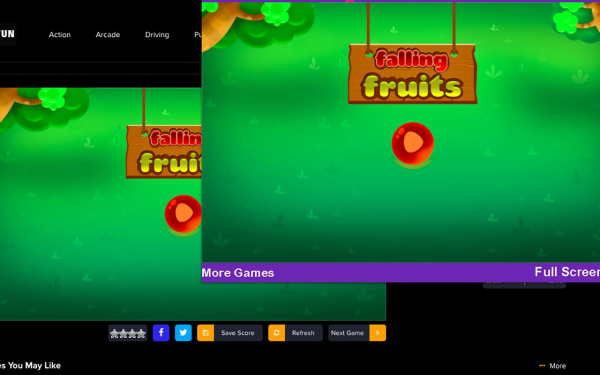The height and width of the screenshot is (375, 600).
Task: Click the Refresh button label
Action: pos(303,333)
